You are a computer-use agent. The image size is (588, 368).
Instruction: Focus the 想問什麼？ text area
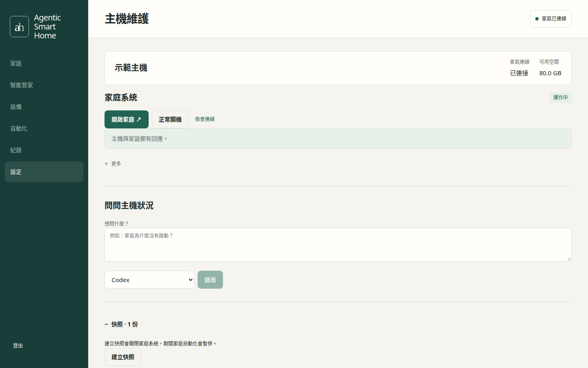[338, 245]
